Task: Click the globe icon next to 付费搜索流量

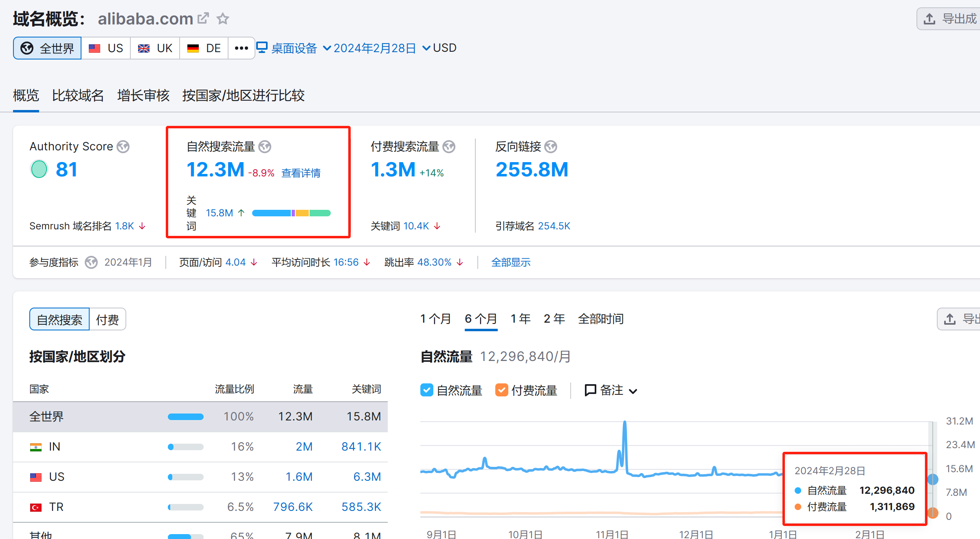Action: tap(449, 147)
